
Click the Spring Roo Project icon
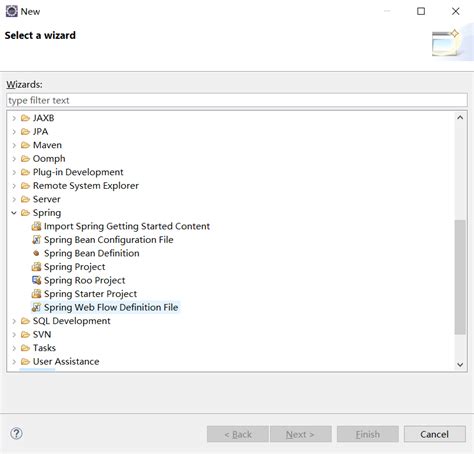point(36,280)
